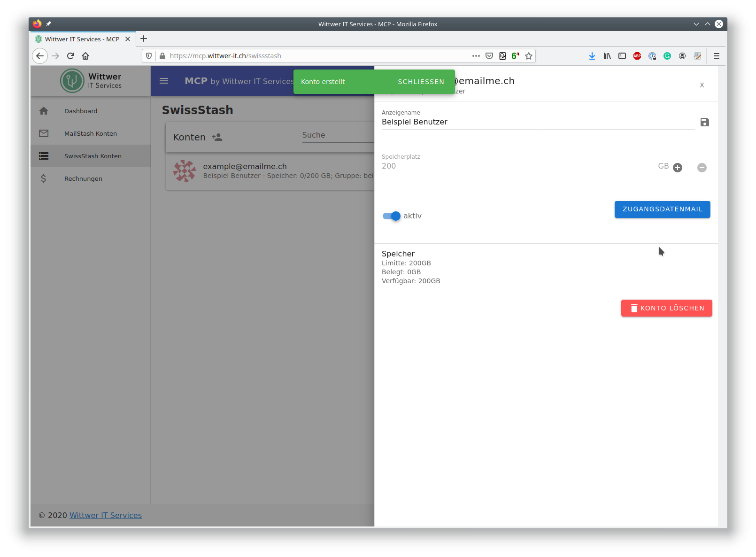Click the example@emailme.ch account avatar
This screenshot has height=557, width=756.
185,171
